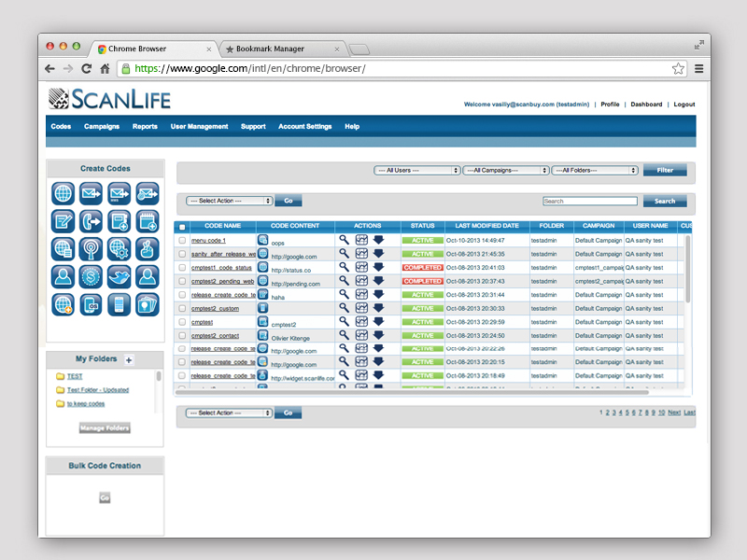
Task: Follow the Logout link
Action: coord(684,105)
